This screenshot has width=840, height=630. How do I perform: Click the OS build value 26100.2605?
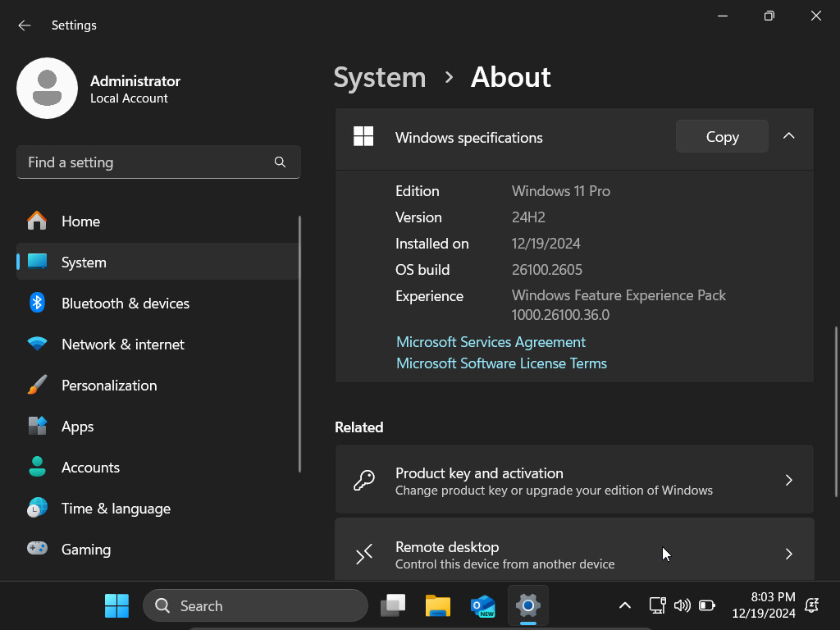tap(547, 269)
